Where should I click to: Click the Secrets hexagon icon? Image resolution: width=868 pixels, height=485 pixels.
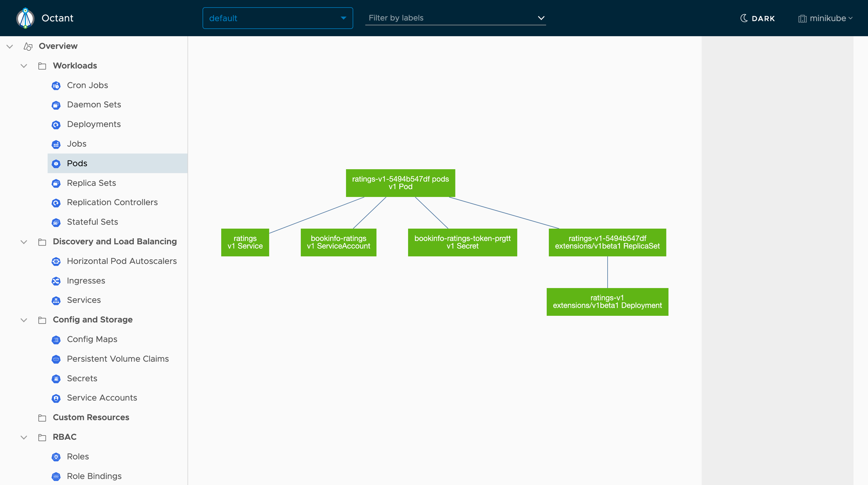coord(56,379)
